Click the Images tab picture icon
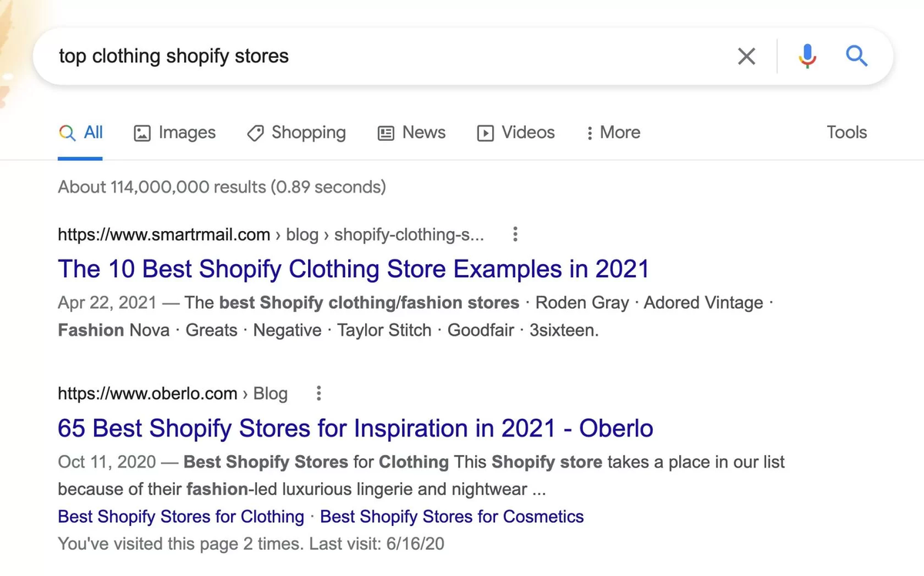924x576 pixels. 142,133
